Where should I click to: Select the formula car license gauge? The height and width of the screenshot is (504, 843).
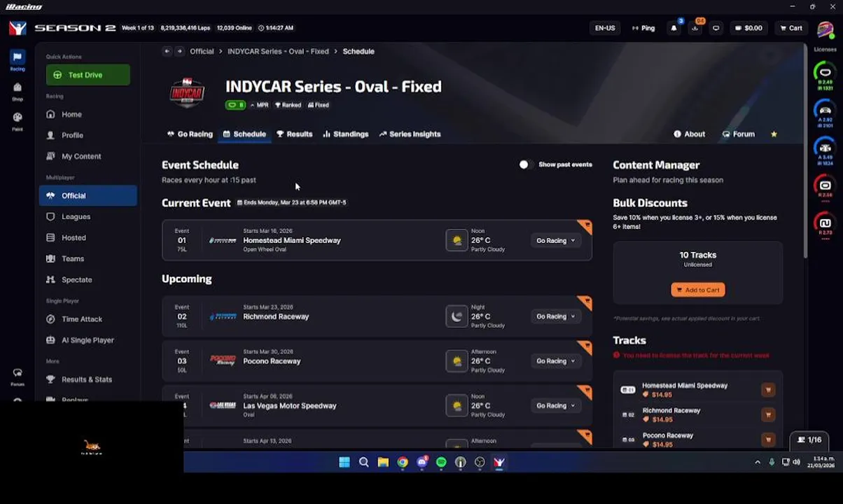pyautogui.click(x=825, y=150)
